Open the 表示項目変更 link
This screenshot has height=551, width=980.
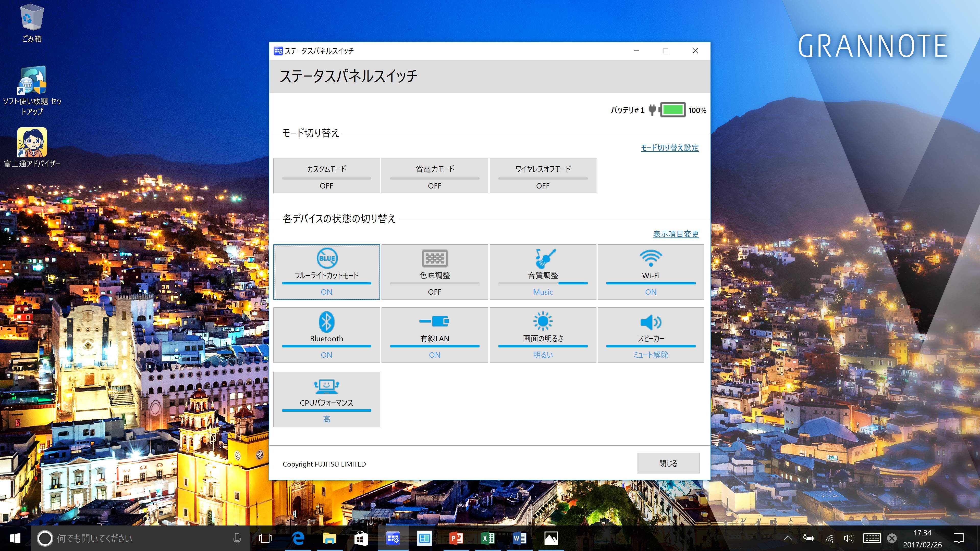point(676,234)
